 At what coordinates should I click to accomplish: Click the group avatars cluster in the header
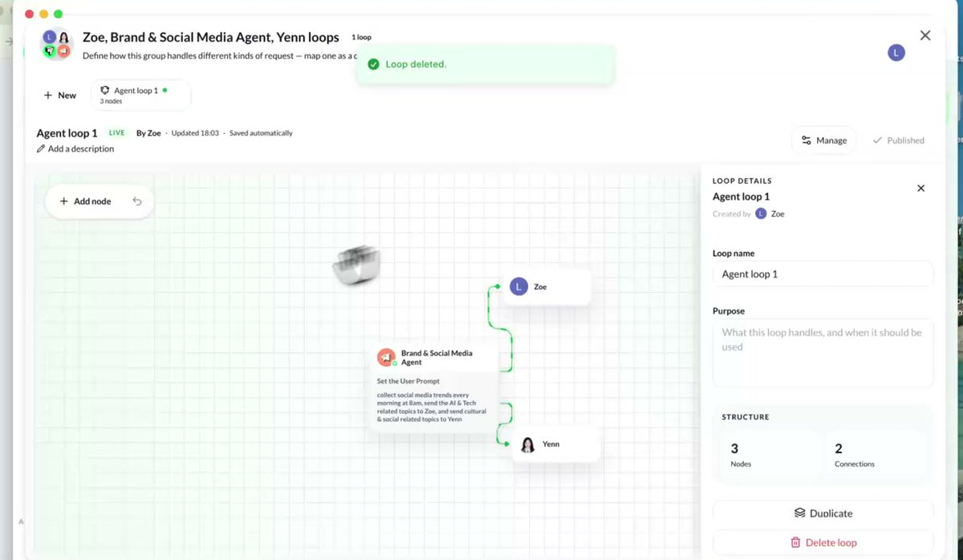coord(58,44)
